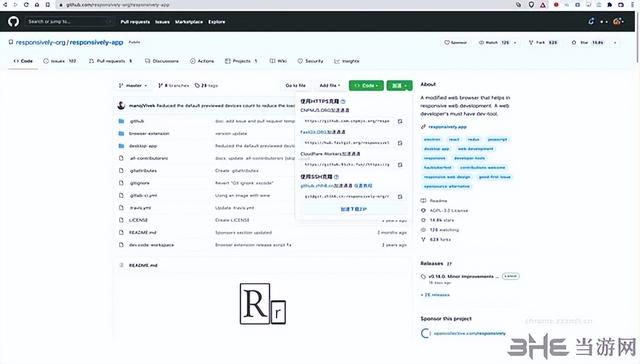The image size is (640, 364).
Task: Switch to the Wiki tab
Action: [278, 61]
